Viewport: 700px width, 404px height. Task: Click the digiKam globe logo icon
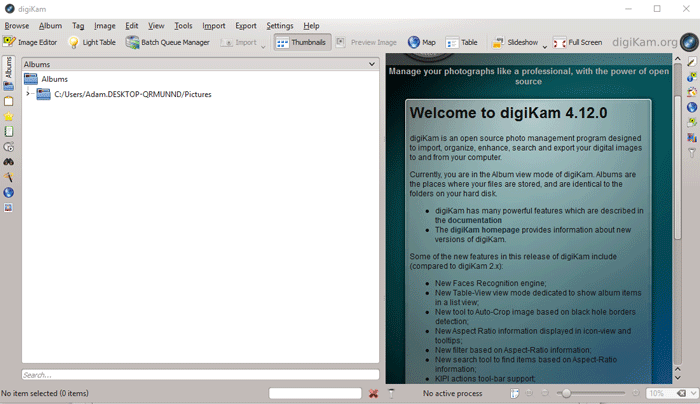(x=689, y=42)
